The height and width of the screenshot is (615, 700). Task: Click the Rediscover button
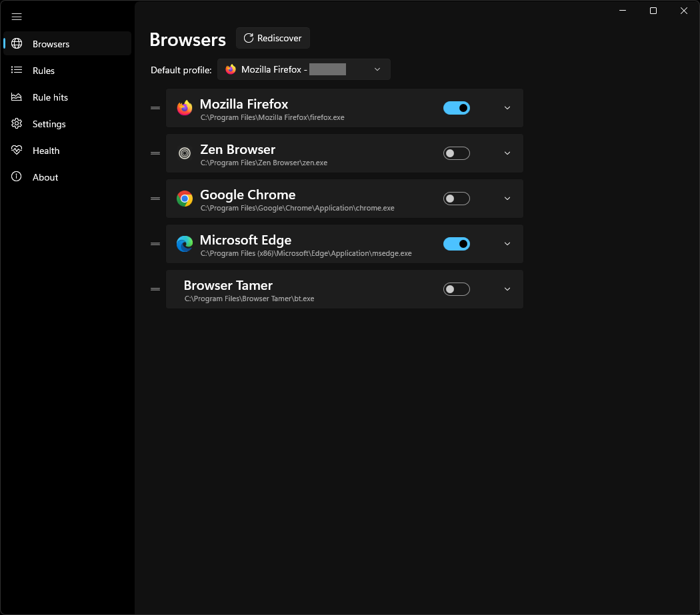click(273, 38)
